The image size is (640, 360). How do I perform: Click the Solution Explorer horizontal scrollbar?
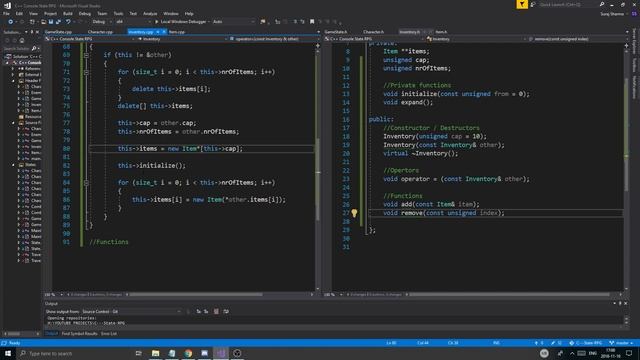(x=21, y=333)
